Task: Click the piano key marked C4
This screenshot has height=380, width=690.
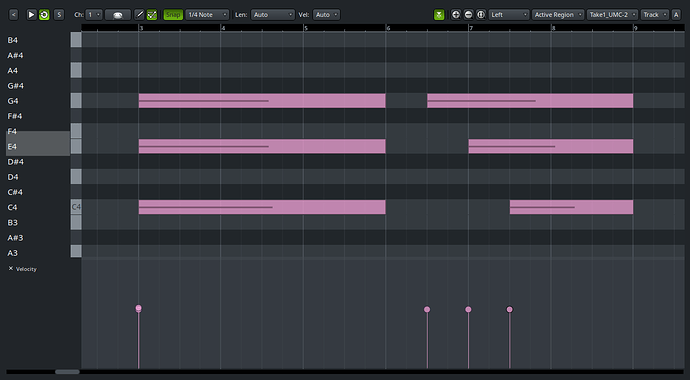Action: [x=76, y=207]
